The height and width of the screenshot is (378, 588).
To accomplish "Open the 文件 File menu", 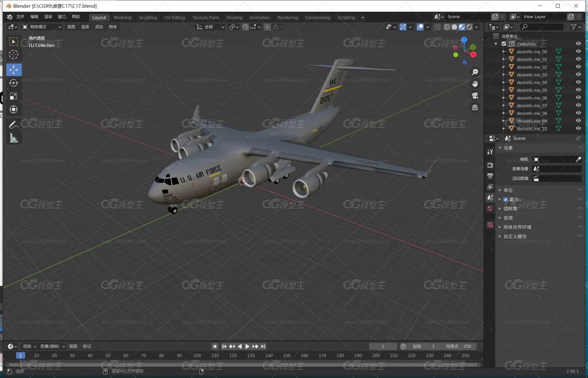I will click(x=20, y=17).
